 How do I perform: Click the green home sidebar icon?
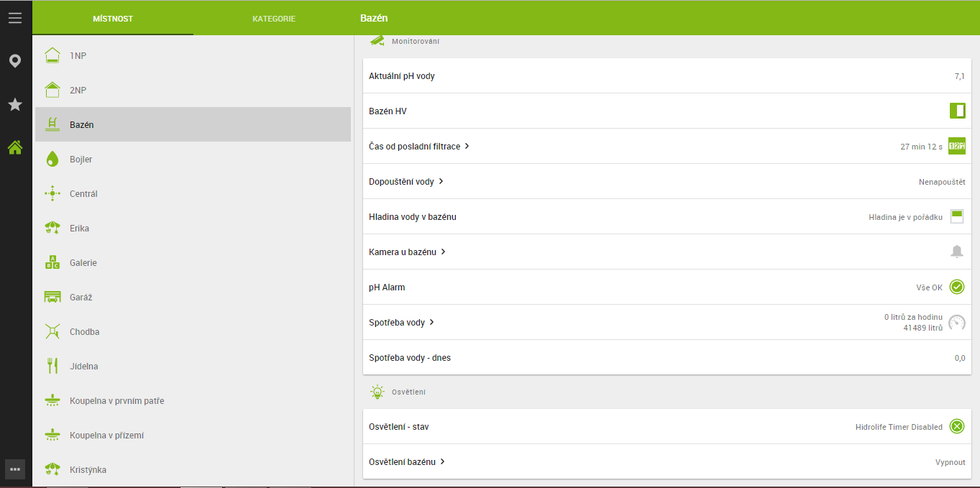15,148
